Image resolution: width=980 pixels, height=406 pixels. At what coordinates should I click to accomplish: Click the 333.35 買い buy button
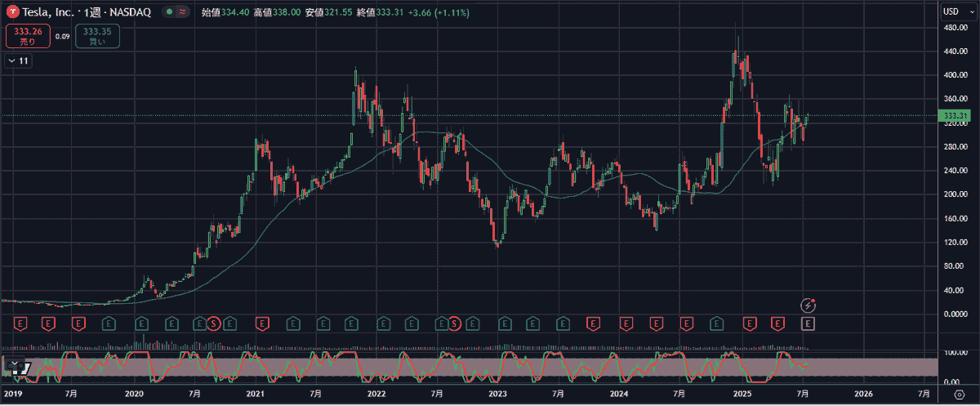click(97, 36)
